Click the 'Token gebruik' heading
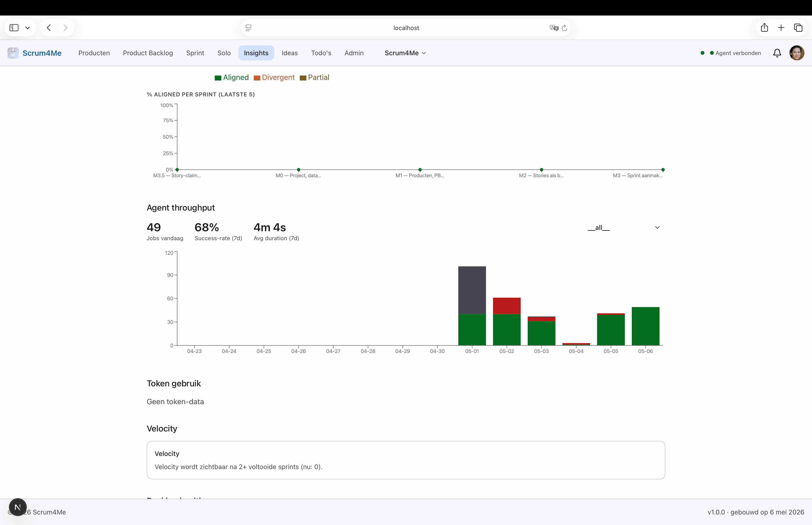Viewport: 812px width, 525px height. point(174,384)
